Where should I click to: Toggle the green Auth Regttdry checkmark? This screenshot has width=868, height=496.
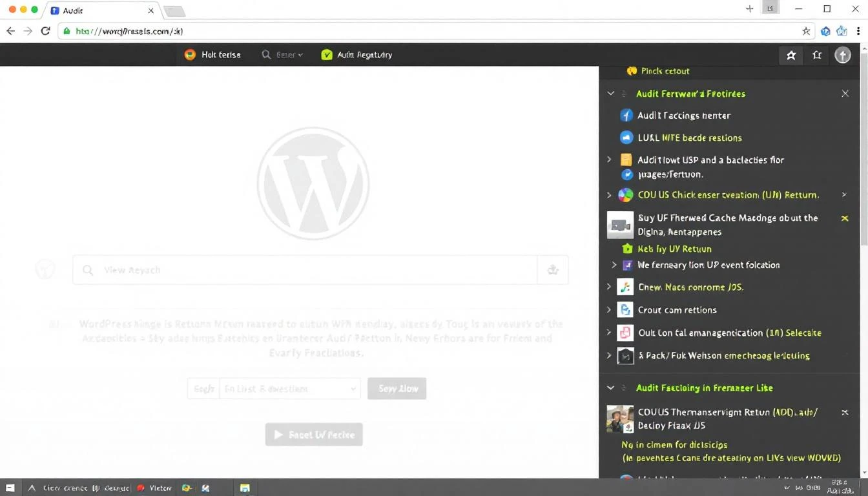(x=327, y=54)
